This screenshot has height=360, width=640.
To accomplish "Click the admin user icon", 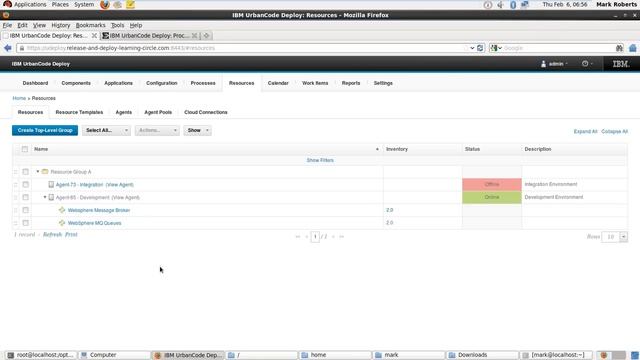I will 543,64.
